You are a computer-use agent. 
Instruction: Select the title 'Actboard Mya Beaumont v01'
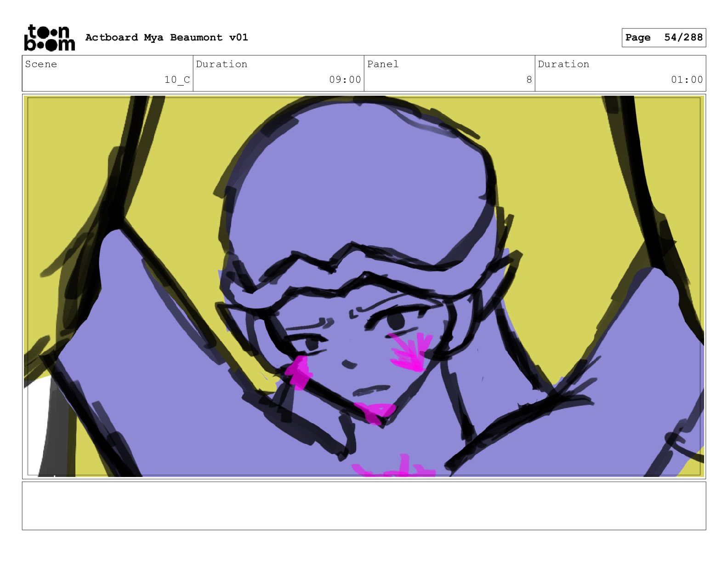166,37
